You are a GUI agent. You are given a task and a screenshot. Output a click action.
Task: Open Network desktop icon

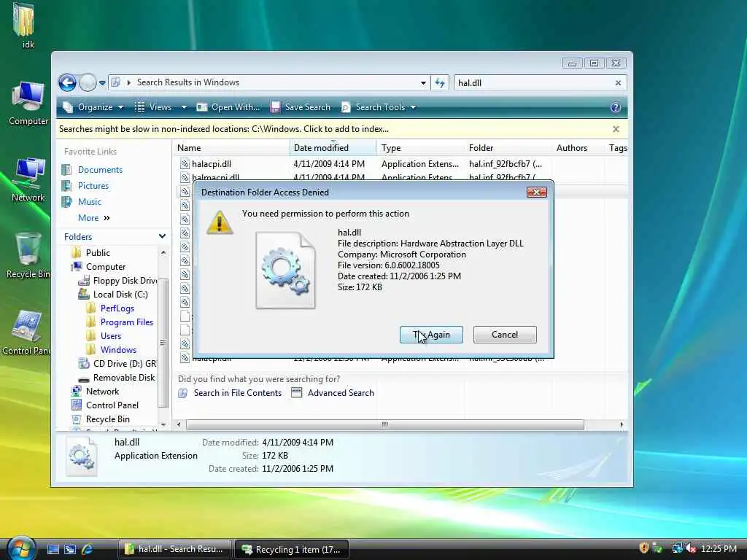tap(28, 180)
